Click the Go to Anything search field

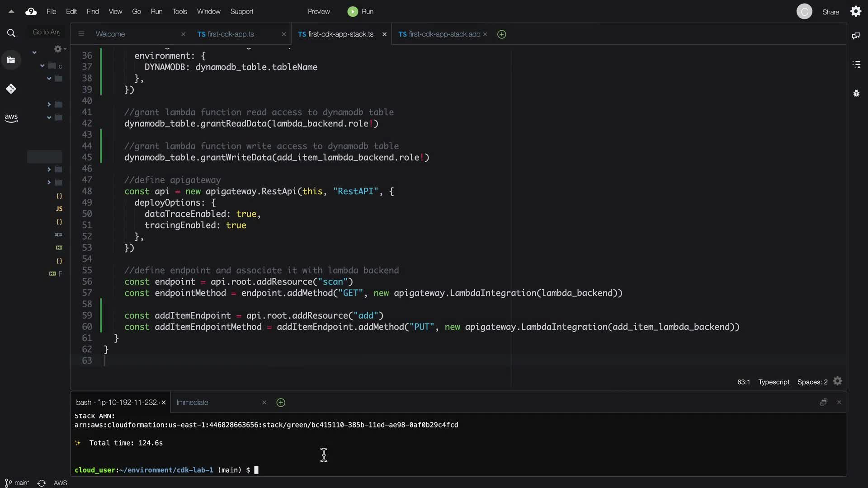point(46,32)
